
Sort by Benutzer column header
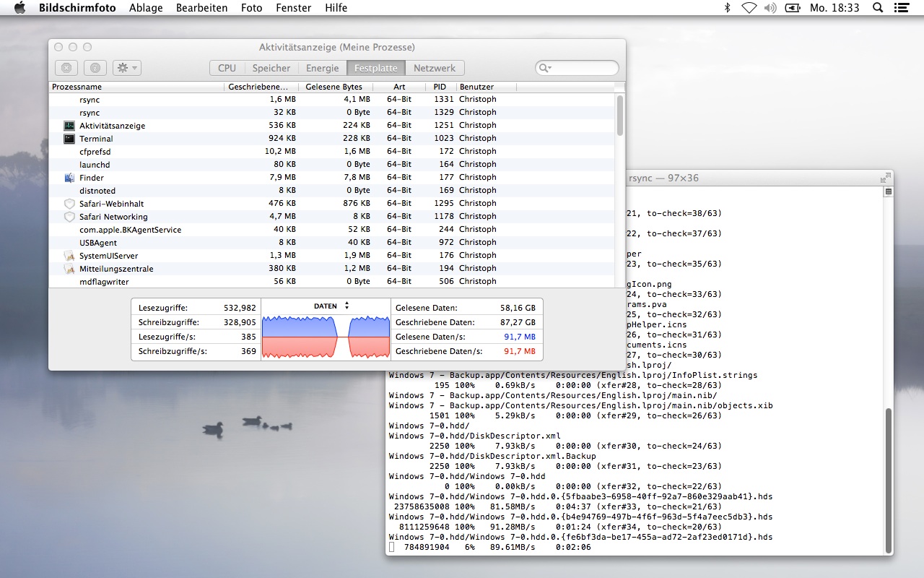486,87
